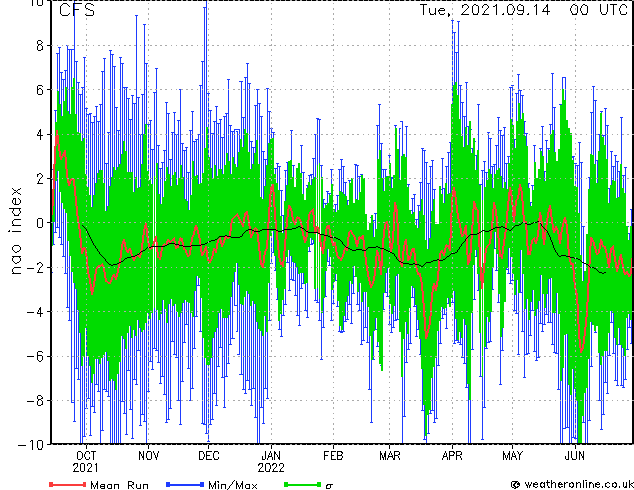Click the blue Min/Max legend line
Image resolution: width=634 pixels, height=490 pixels.
tap(185, 484)
